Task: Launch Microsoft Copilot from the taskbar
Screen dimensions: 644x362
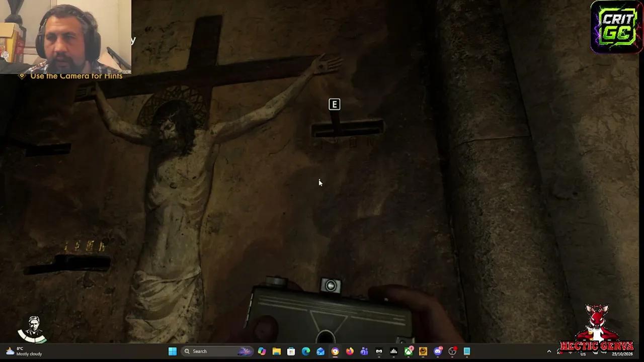Action: [x=262, y=351]
